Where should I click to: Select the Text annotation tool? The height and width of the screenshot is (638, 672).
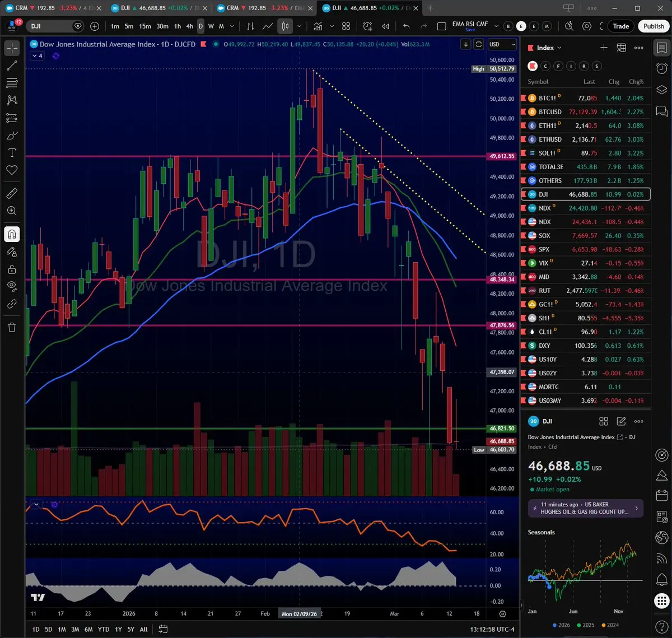(12, 153)
